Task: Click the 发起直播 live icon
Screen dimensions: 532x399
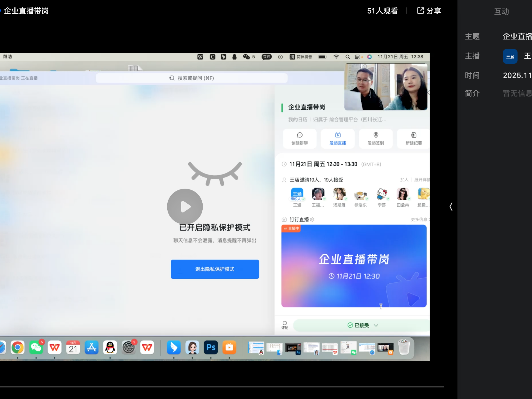Action: [338, 135]
